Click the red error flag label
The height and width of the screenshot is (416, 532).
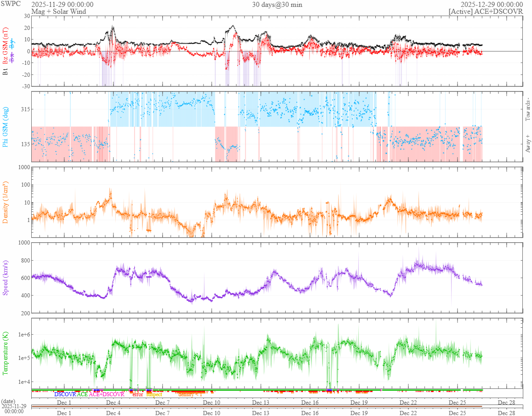pos(138,394)
